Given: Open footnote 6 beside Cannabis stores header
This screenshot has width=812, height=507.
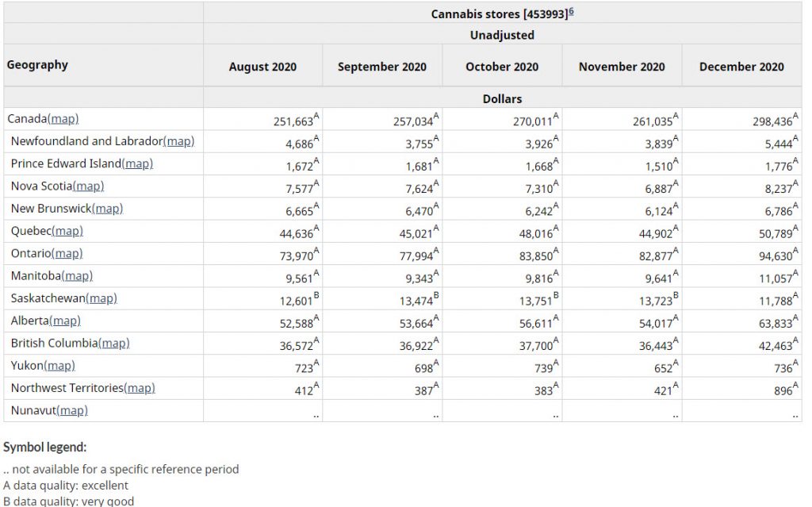Looking at the screenshot, I should (x=571, y=12).
